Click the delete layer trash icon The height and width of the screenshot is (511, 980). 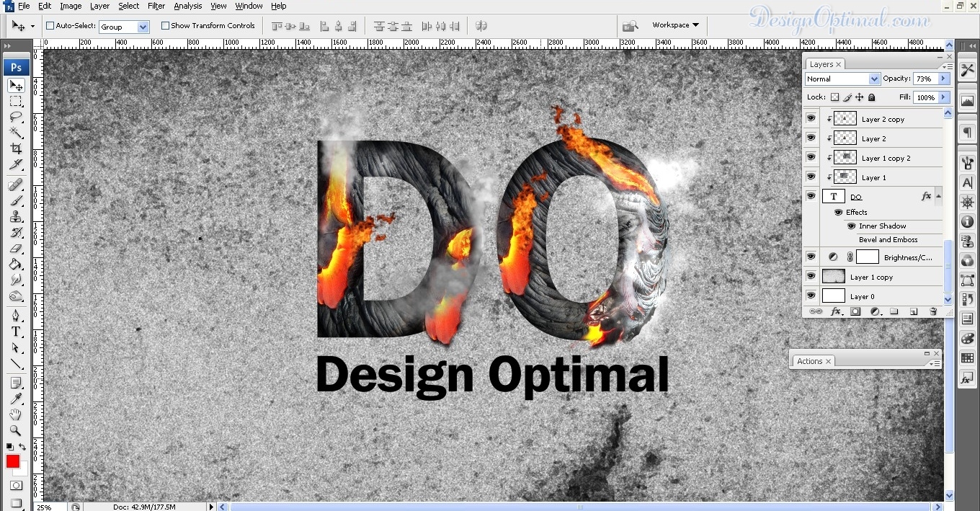pos(933,311)
